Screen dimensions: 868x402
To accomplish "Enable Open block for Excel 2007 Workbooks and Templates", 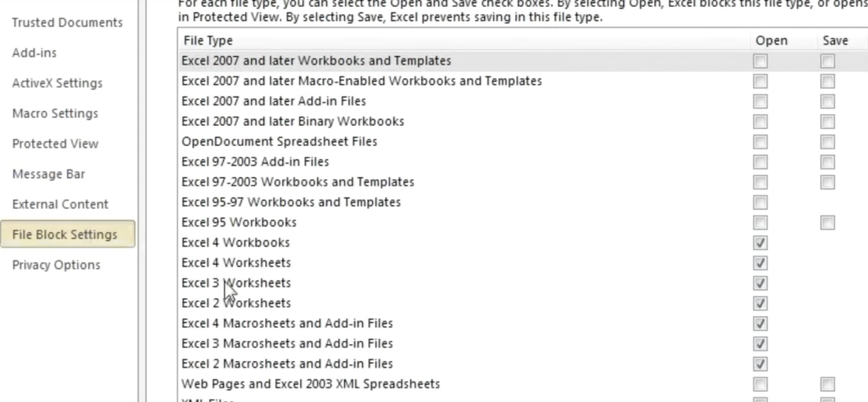I will click(x=760, y=61).
